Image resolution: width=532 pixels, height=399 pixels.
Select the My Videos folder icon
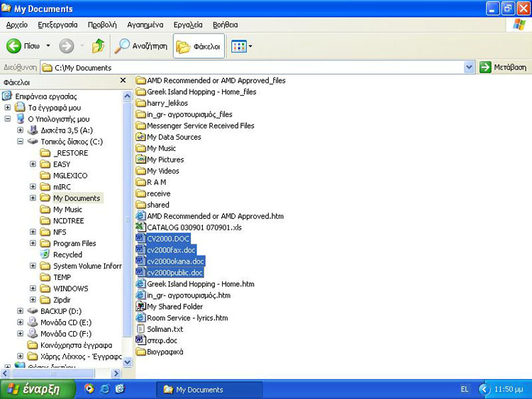pyautogui.click(x=141, y=171)
